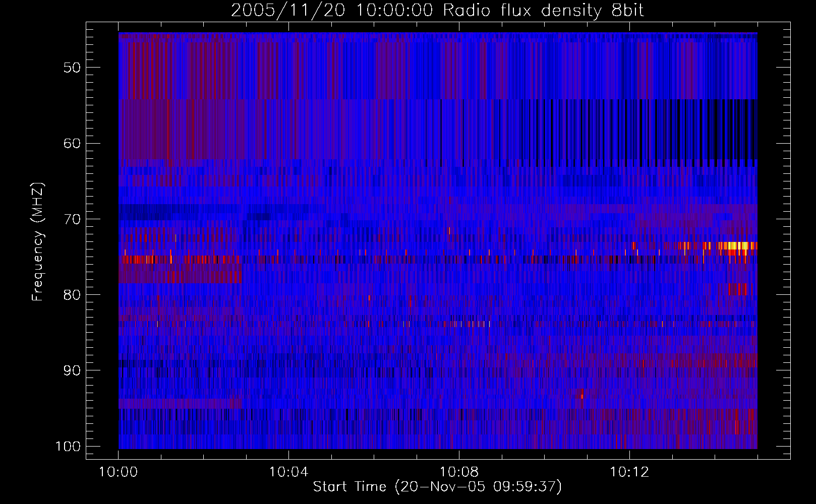
Task: Click the Frequency (MHZ) axis label
Action: [38, 241]
